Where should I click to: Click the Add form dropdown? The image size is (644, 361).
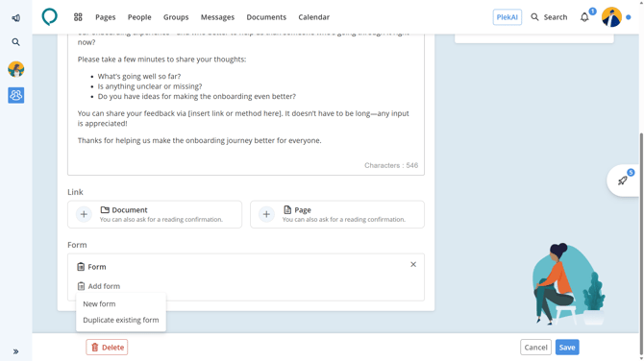99,286
